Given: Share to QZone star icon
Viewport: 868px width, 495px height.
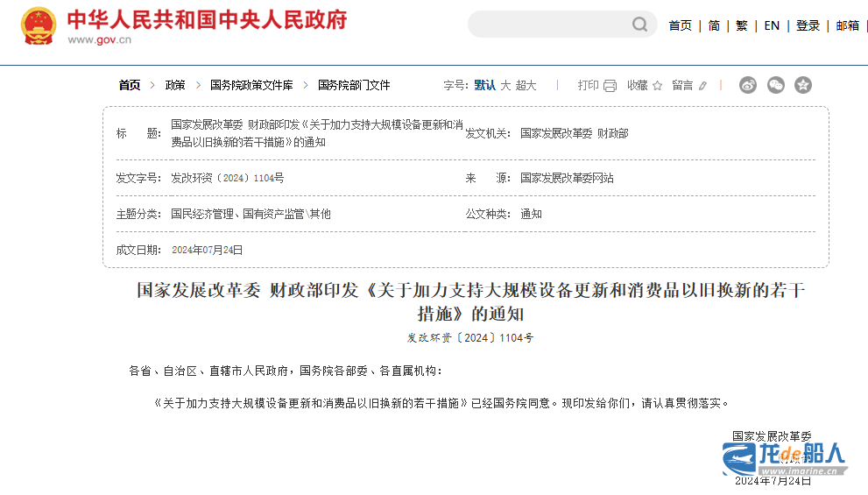Looking at the screenshot, I should coord(803,85).
